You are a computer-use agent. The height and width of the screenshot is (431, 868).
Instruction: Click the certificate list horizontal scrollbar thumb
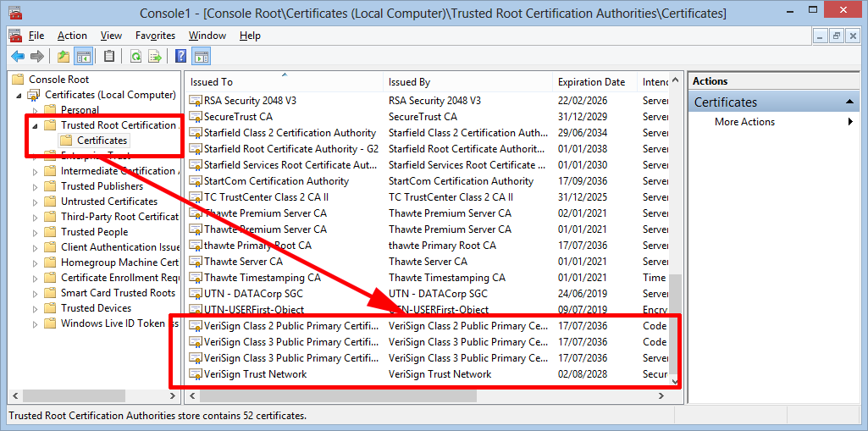pyautogui.click(x=338, y=396)
